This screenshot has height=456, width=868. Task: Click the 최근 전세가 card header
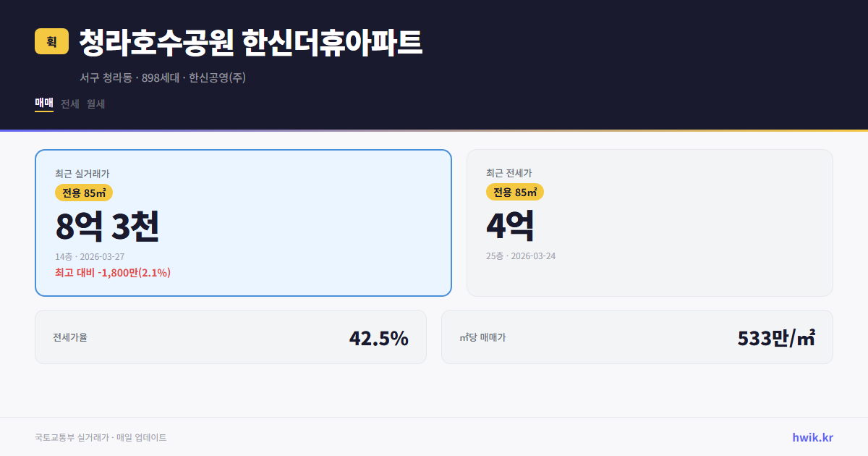click(x=509, y=173)
